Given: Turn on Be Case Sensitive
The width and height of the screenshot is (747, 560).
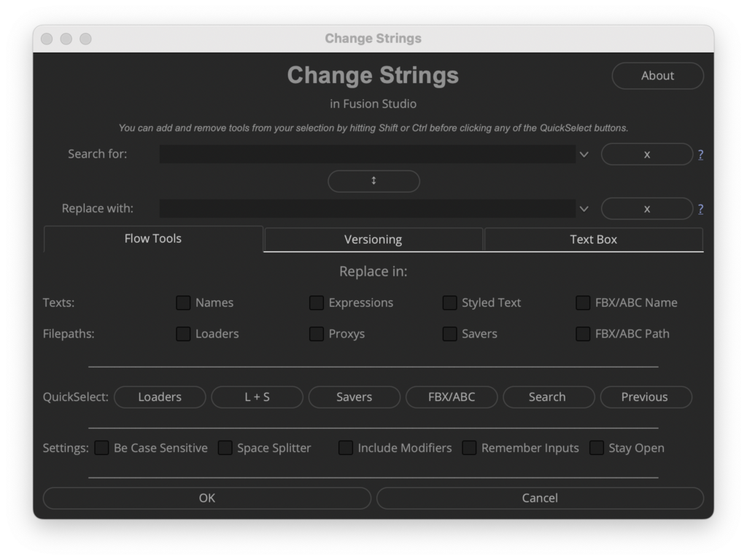Looking at the screenshot, I should pos(101,448).
